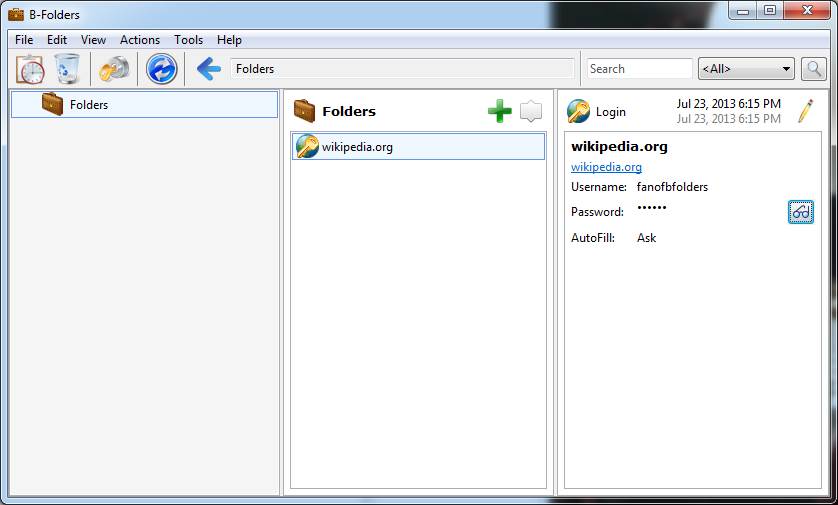This screenshot has width=838, height=505.
Task: Click the gray modified date Jul 23, 2013
Action: pyautogui.click(x=728, y=119)
